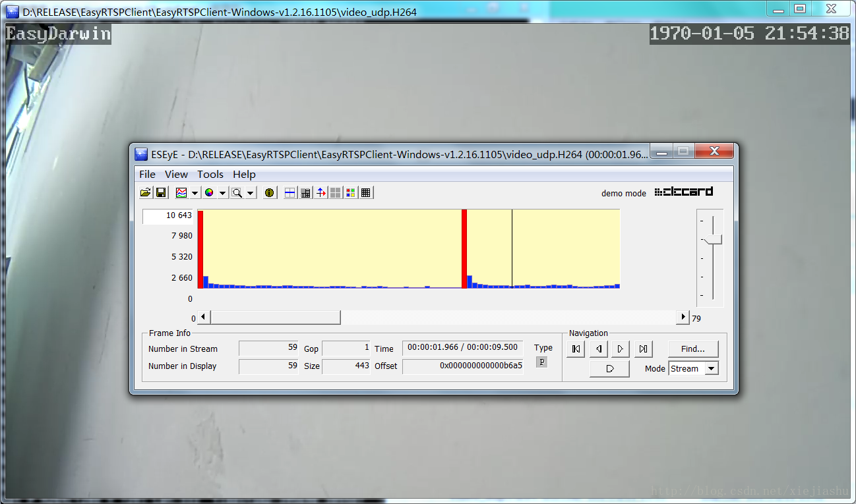Click the first red I-frame bar
856x504 pixels.
click(x=200, y=249)
